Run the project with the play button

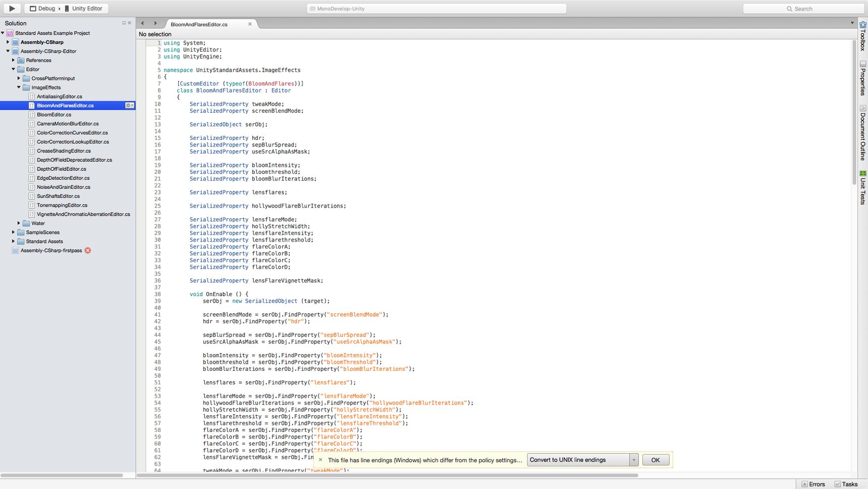pos(11,8)
